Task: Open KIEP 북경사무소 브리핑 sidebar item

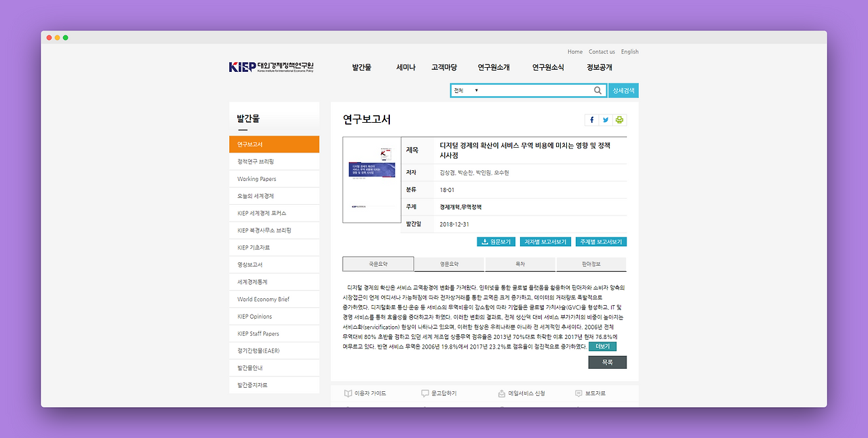Action: click(x=274, y=231)
